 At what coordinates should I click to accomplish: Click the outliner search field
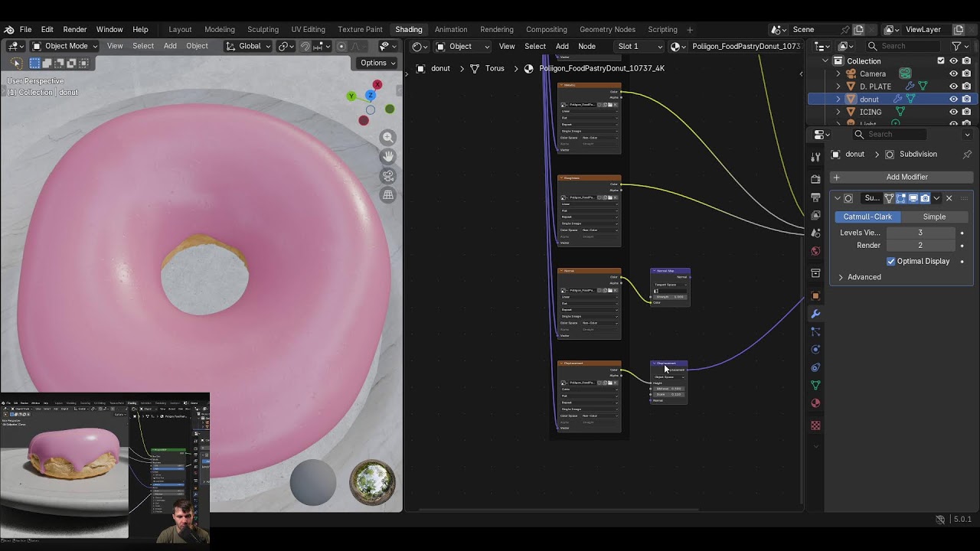(x=903, y=46)
